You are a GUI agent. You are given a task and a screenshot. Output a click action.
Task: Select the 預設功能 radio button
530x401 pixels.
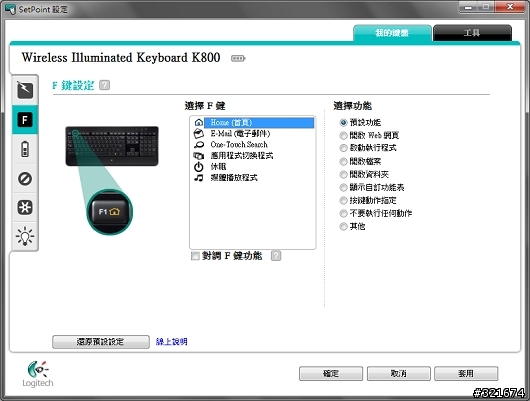343,122
